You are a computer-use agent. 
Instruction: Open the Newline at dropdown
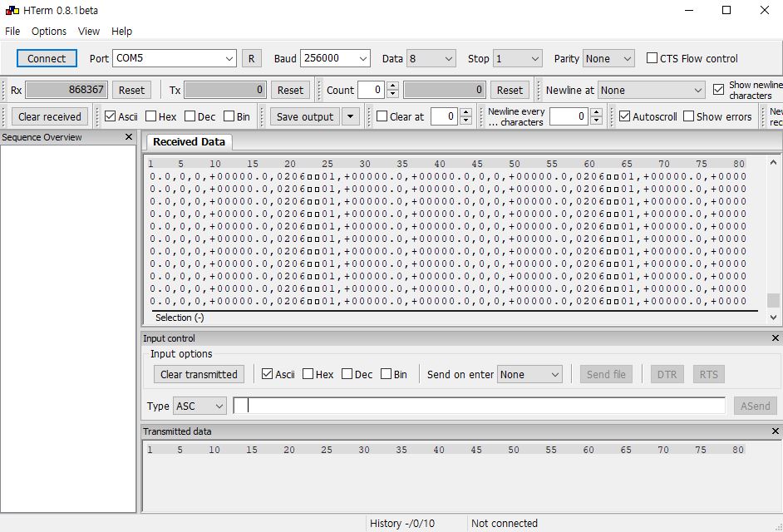[x=651, y=91]
